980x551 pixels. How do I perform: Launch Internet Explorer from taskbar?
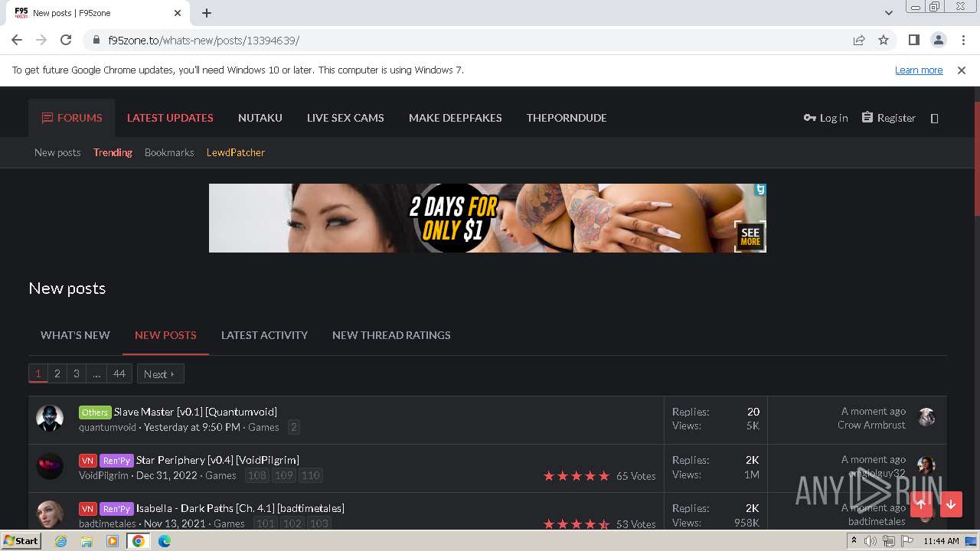click(x=60, y=541)
